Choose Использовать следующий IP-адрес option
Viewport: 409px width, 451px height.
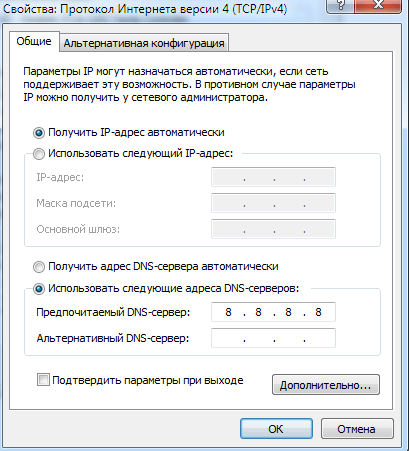coord(39,154)
